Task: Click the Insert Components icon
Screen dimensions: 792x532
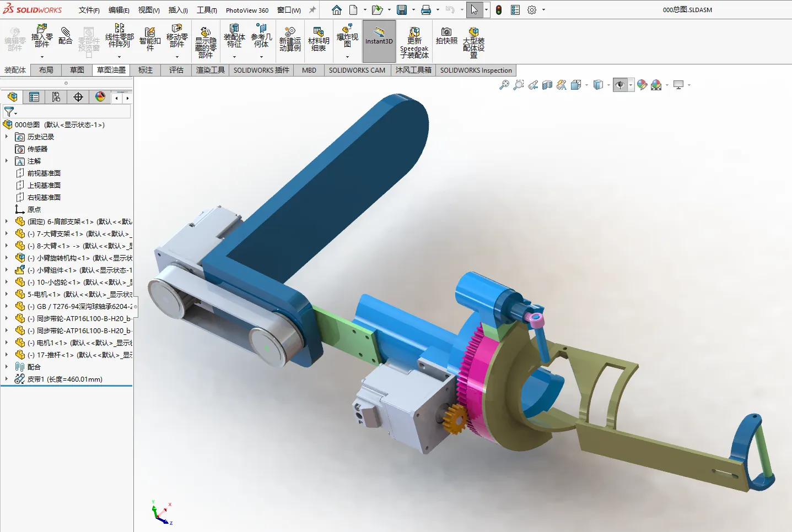Action: [42, 36]
